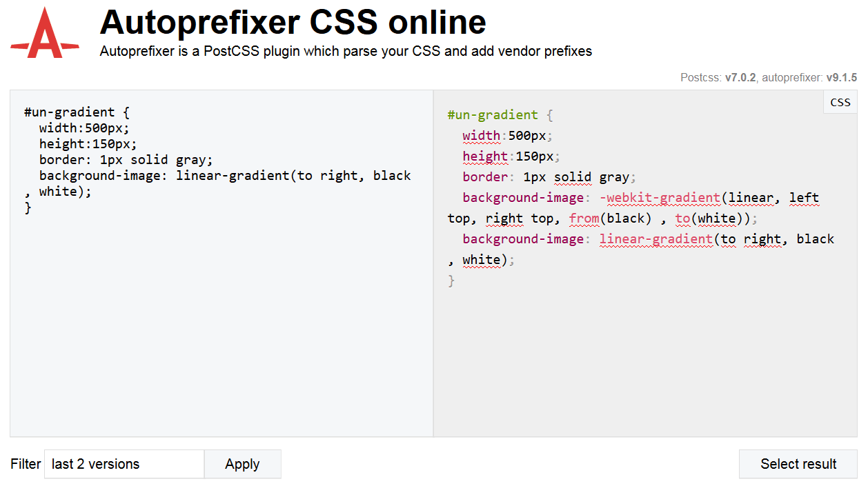Click the closing brace in input editor
The image size is (868, 486).
(x=28, y=207)
